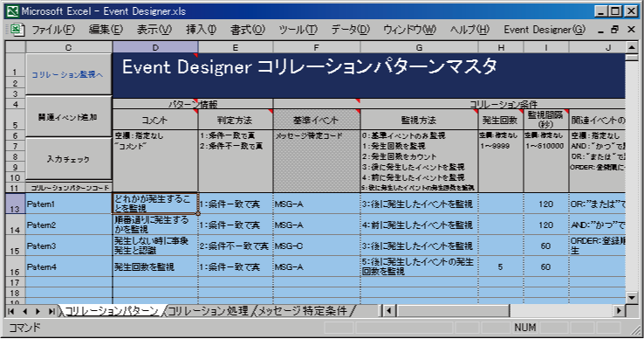Switch to the メッセージ特定条件 sheet tab

pos(303,311)
